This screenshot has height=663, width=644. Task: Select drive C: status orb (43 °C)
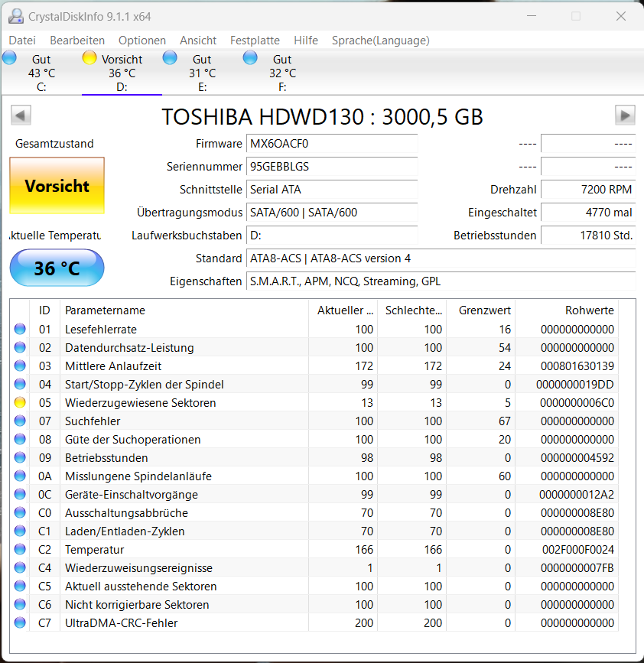[9, 58]
